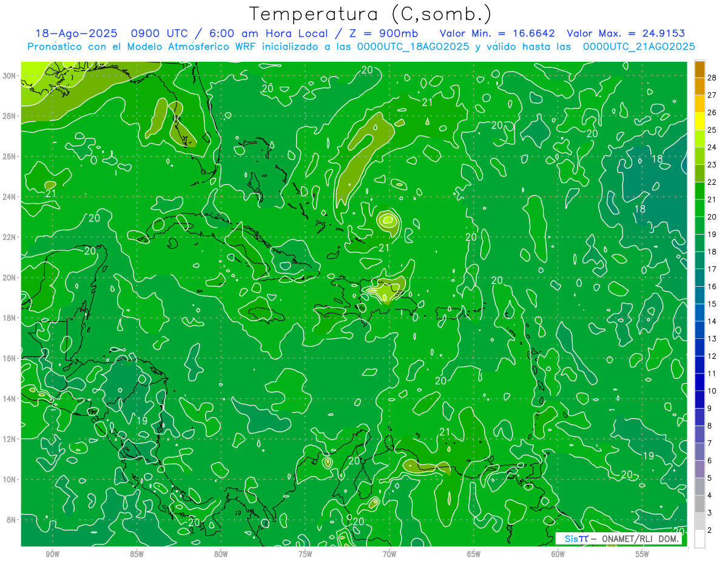This screenshot has width=728, height=562.
Task: Click the "26N" latitude axis label
Action: 10,156
